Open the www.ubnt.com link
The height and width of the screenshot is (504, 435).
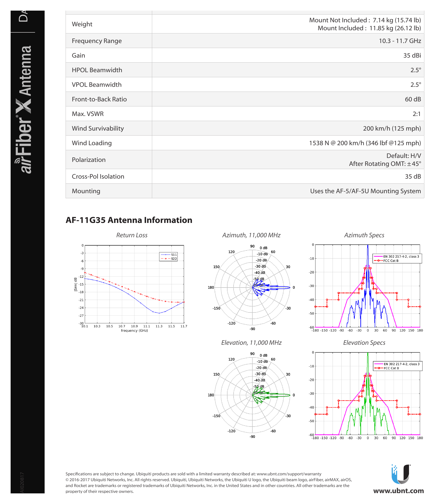[x=398, y=491]
